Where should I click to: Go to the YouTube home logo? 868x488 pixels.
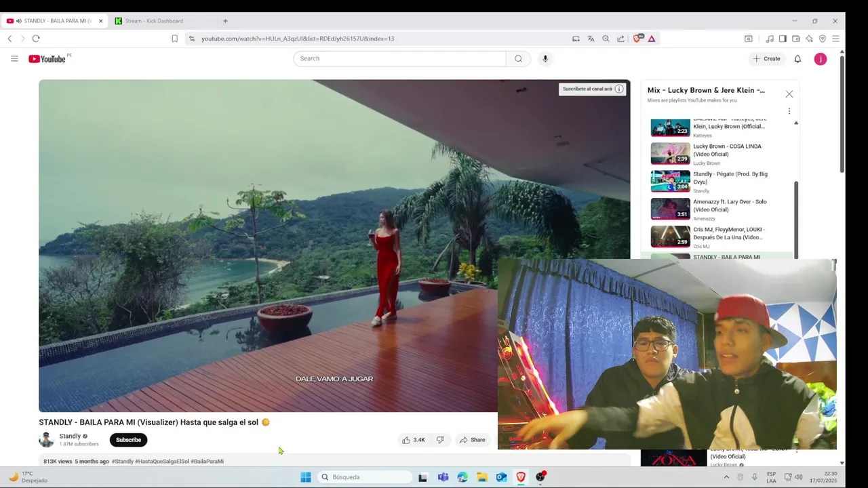49,59
